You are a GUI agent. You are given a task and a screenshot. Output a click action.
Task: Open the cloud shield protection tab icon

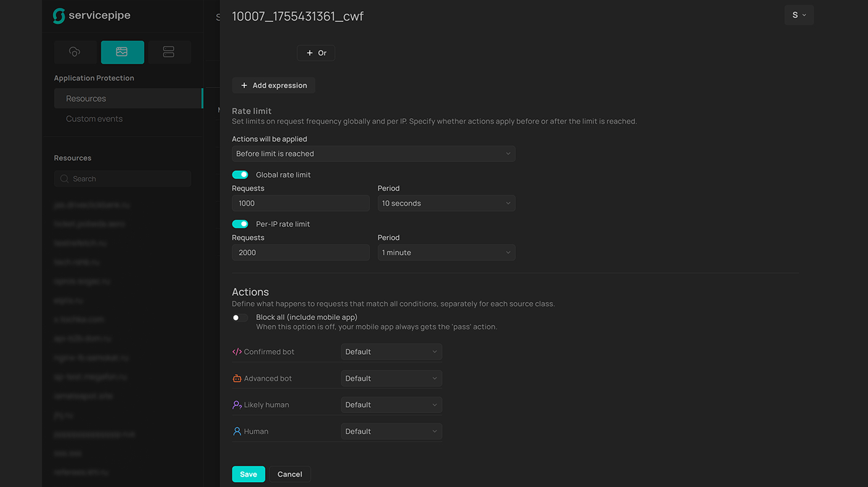coord(75,52)
